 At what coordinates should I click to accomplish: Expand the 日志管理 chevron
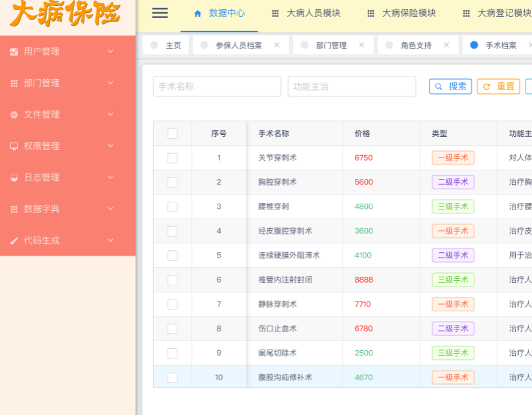pos(110,177)
